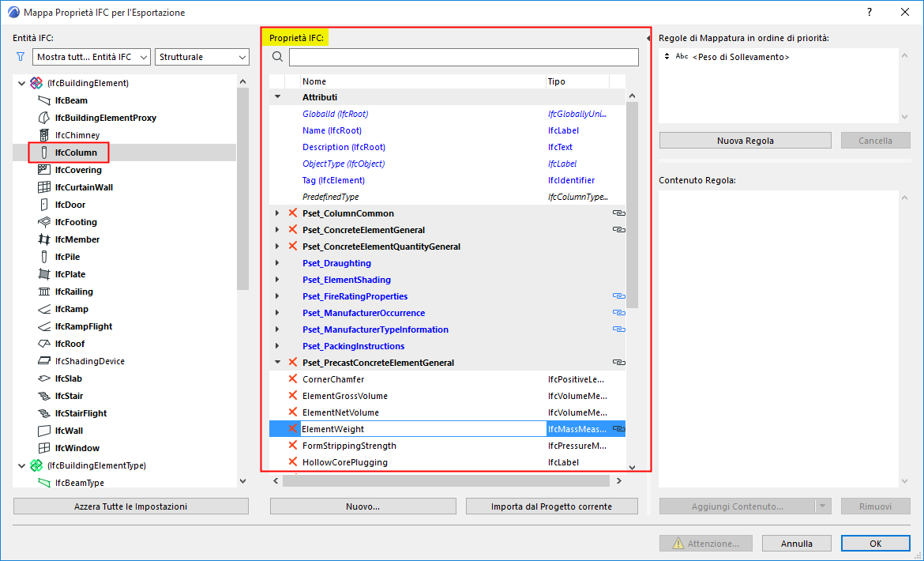This screenshot has width=924, height=561.
Task: Select the IfcRampFlight icon
Action: pos(44,326)
